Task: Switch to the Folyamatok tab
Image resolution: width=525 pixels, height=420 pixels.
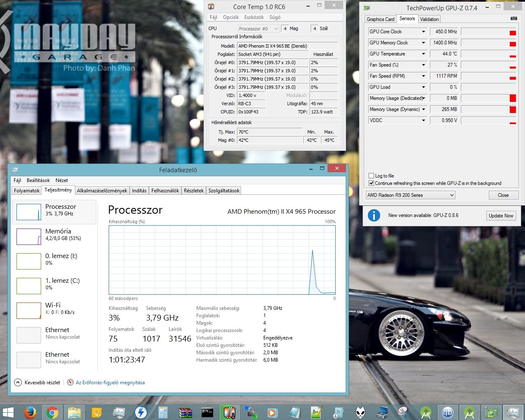Action: click(27, 191)
